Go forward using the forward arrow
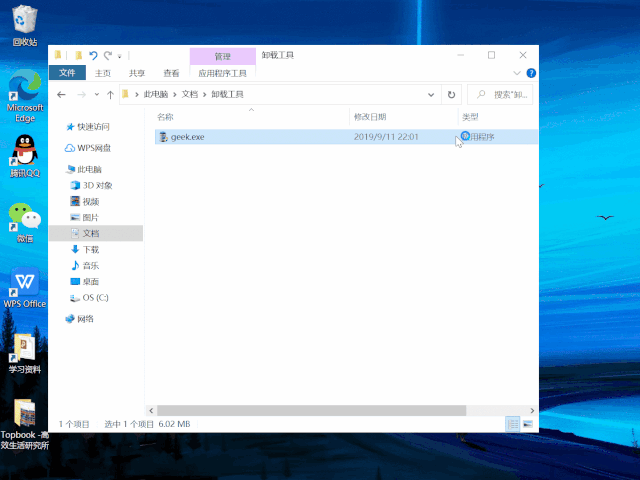 [82, 95]
